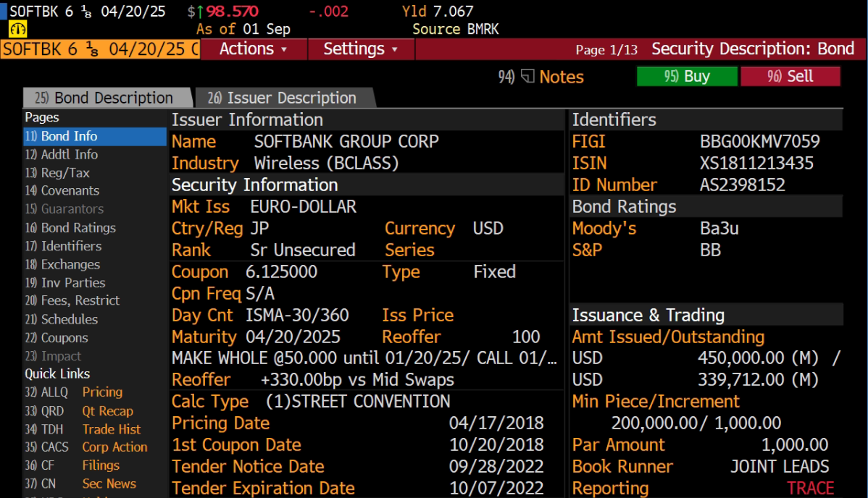Click maturity date 04/20/2025
868x498 pixels.
pos(293,337)
